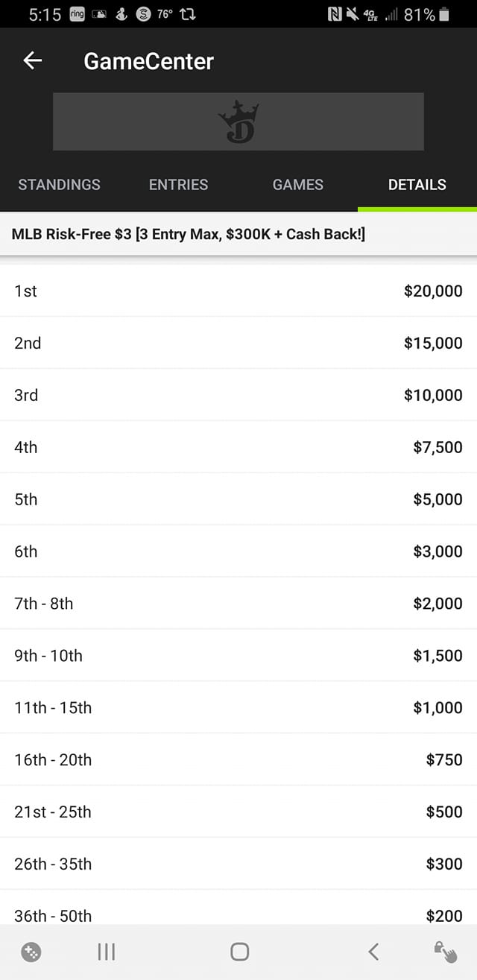Viewport: 477px width, 980px height.
Task: Select the 1st place $20,000 payout row
Action: [x=238, y=291]
